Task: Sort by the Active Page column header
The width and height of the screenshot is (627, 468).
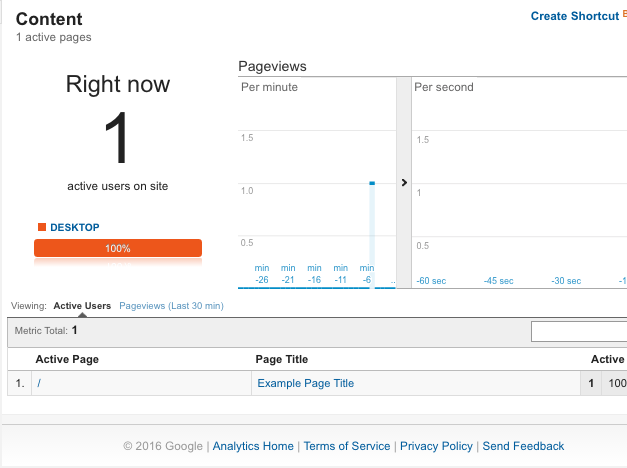Action: 67,359
